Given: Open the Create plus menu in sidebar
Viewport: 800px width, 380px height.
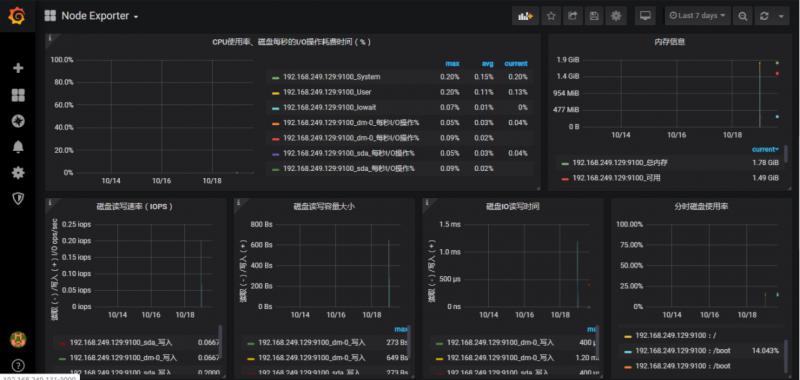Looking at the screenshot, I should pos(18,68).
